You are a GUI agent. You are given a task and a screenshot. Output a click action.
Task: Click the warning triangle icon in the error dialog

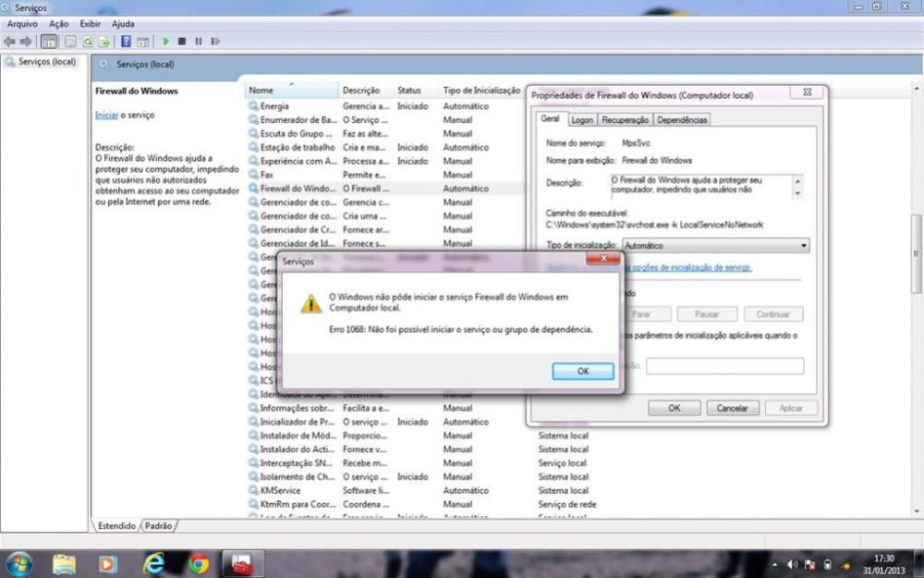[310, 303]
